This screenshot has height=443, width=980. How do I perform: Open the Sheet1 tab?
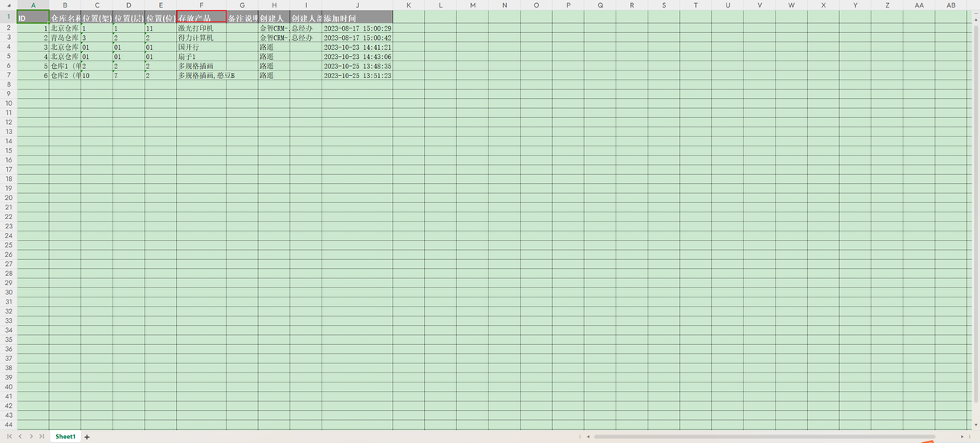[x=65, y=436]
